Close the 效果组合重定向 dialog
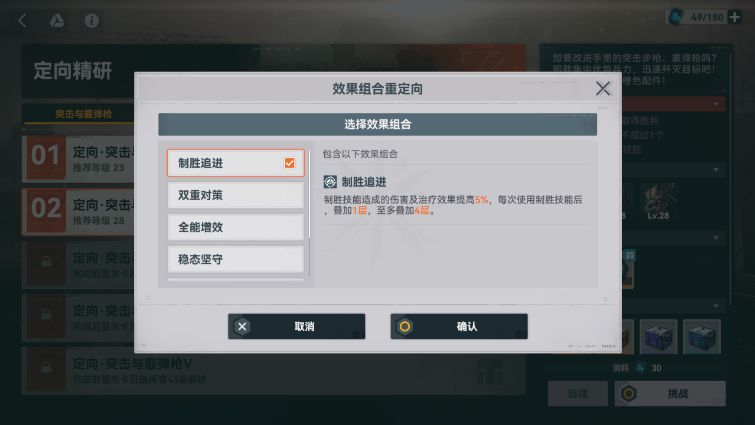The image size is (755, 425). coord(603,88)
